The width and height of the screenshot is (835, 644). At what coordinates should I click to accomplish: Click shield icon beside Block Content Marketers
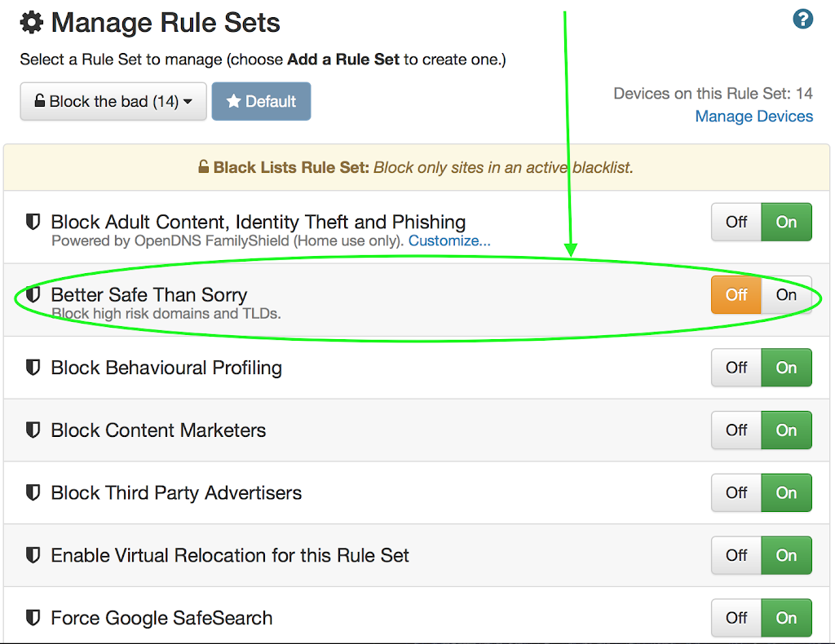(33, 430)
